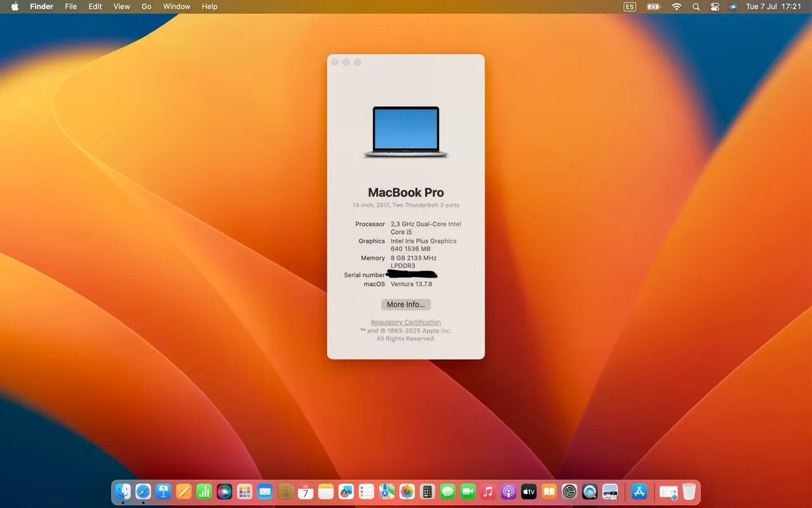Click the copyright 1983-2025 Apple Inc. text
Screen dimensions: 812x508
point(406,331)
